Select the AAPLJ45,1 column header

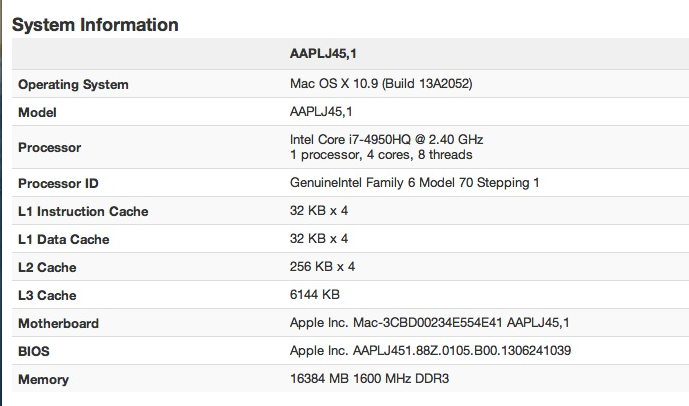click(x=323, y=54)
